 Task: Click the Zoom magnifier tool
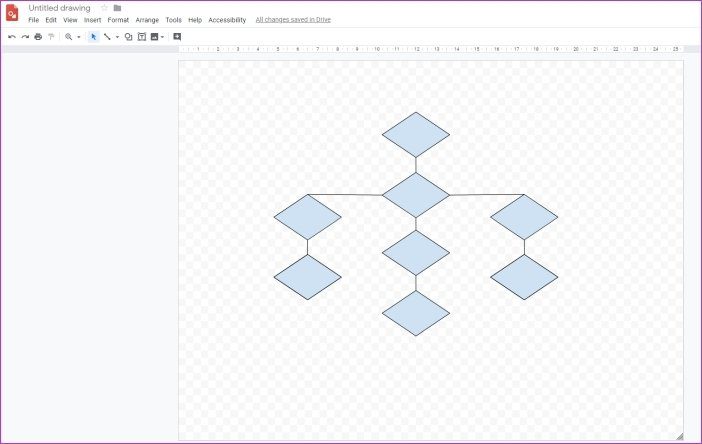click(x=68, y=37)
